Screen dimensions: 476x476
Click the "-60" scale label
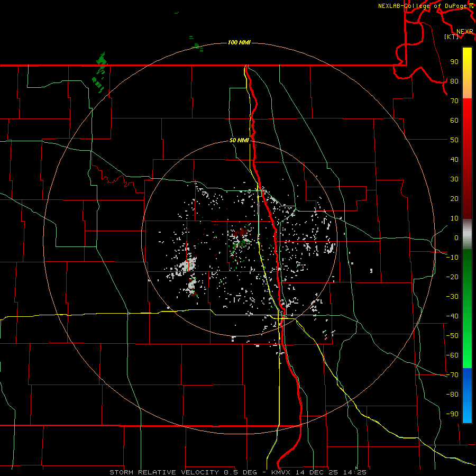point(452,355)
